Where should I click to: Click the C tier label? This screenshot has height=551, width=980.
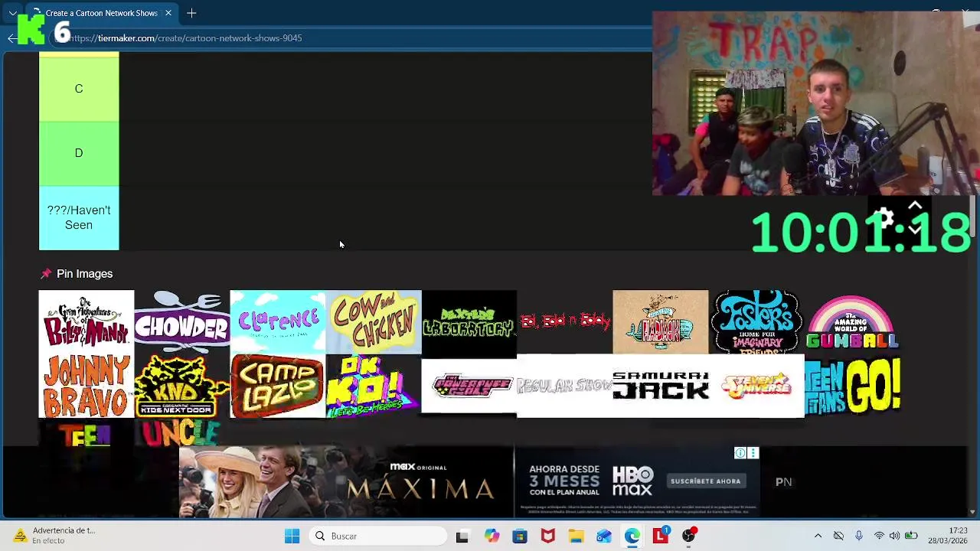pyautogui.click(x=79, y=89)
